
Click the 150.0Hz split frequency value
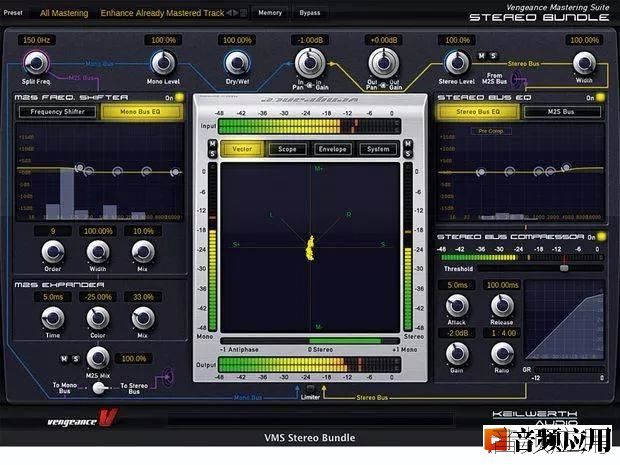(x=36, y=40)
